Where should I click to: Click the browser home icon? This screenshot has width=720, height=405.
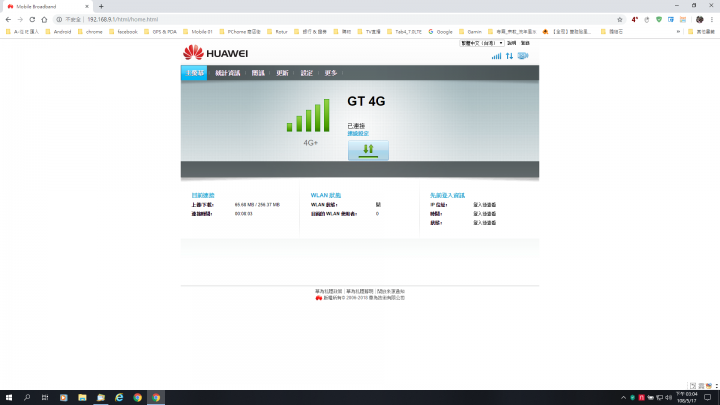pos(44,19)
